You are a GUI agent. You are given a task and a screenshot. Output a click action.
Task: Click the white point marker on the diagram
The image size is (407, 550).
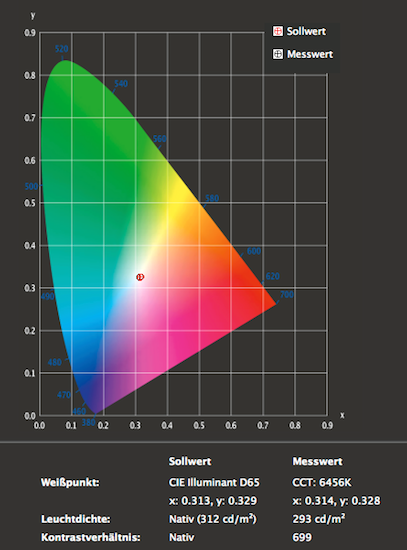click(x=140, y=277)
